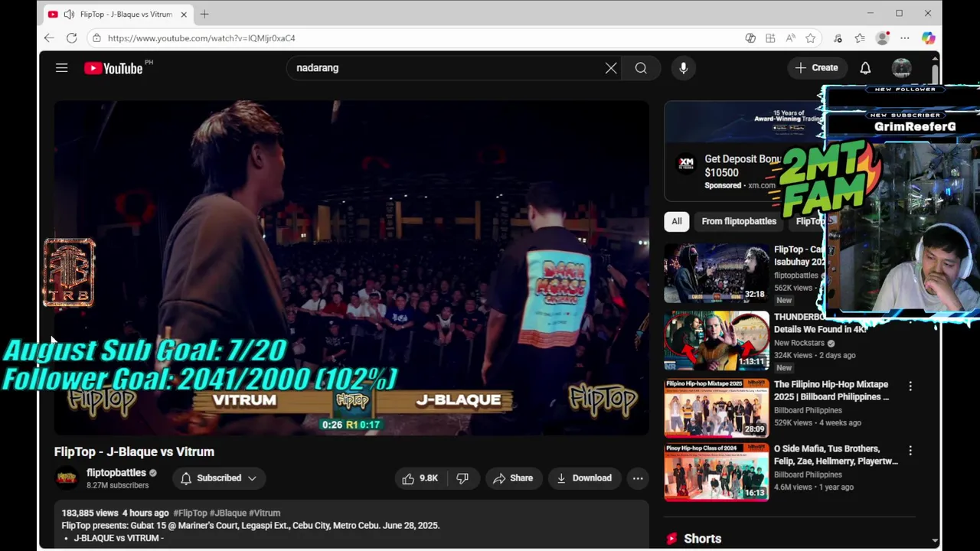980x551 pixels.
Task: Download the video
Action: point(584,478)
